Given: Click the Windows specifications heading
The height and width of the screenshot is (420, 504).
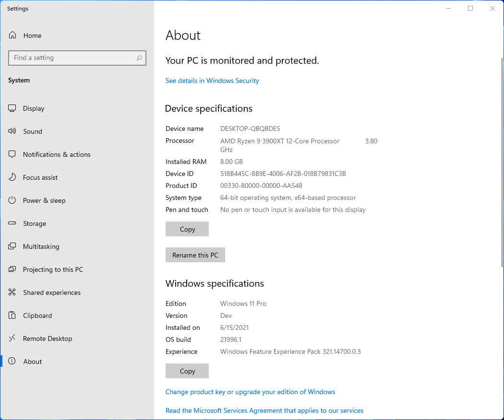Looking at the screenshot, I should [x=215, y=283].
